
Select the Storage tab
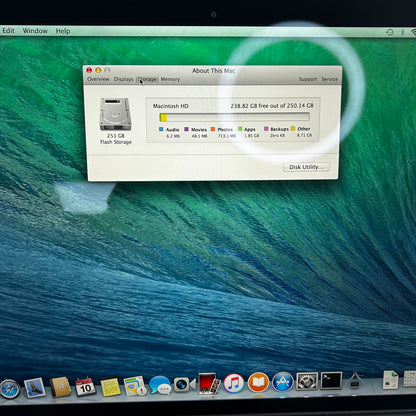click(x=147, y=79)
